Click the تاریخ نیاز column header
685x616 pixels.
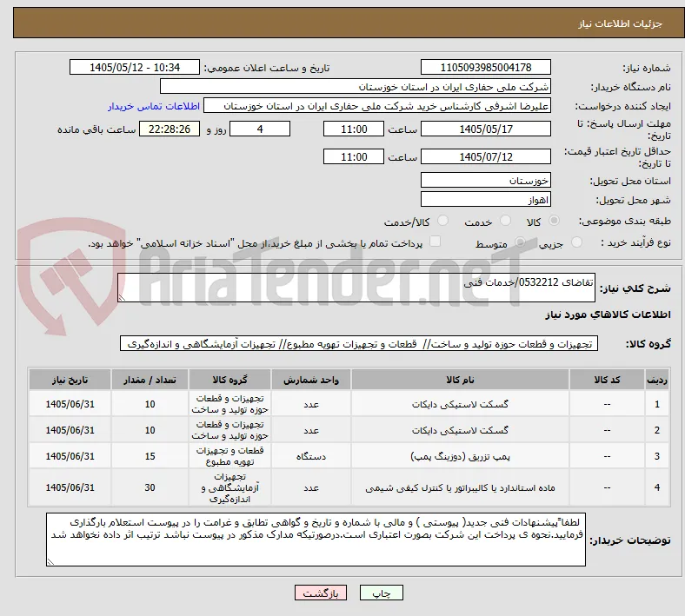[70, 380]
